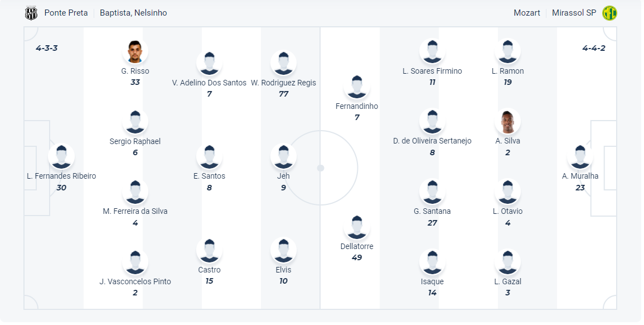644x325 pixels.
Task: Click the D. de Oliveira Sertanejo name
Action: [432, 141]
